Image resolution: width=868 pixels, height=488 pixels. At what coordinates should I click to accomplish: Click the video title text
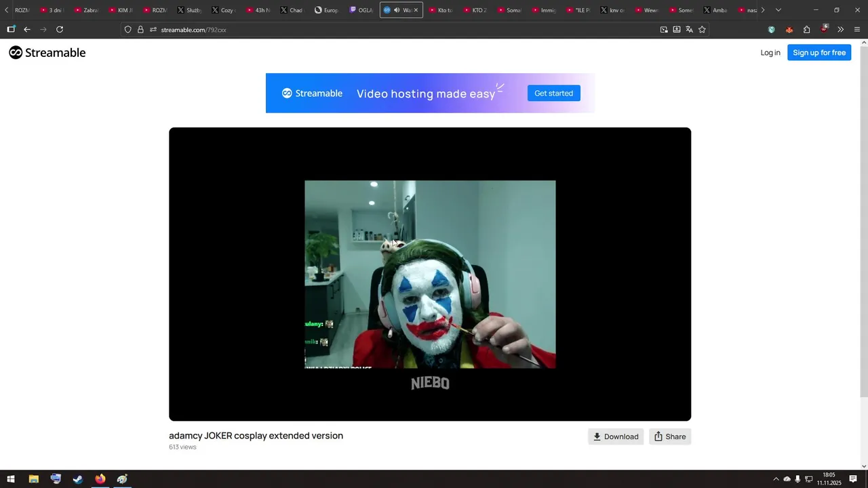click(256, 436)
